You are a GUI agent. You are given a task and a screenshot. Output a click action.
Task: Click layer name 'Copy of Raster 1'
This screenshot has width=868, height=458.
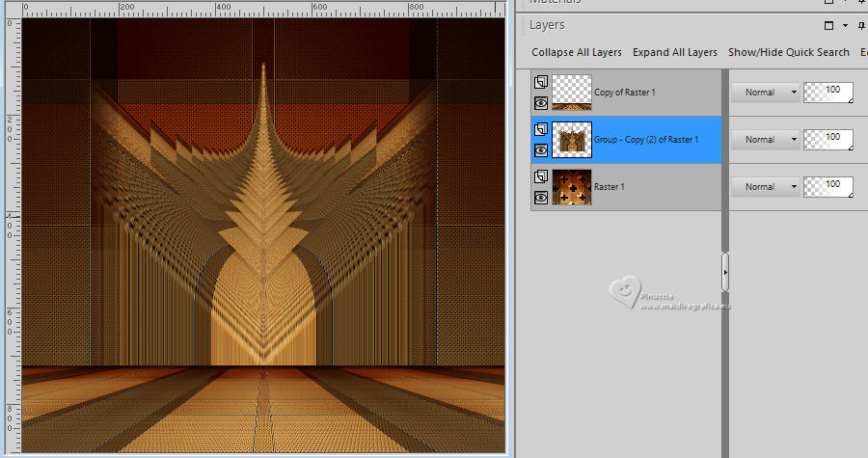[x=624, y=93]
